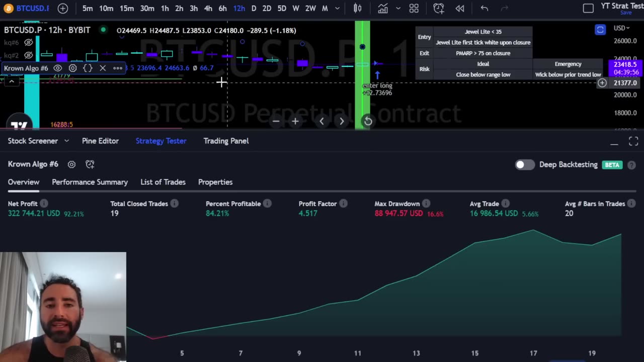Zoom in the chart with plus button
644x362 pixels.
(x=295, y=121)
